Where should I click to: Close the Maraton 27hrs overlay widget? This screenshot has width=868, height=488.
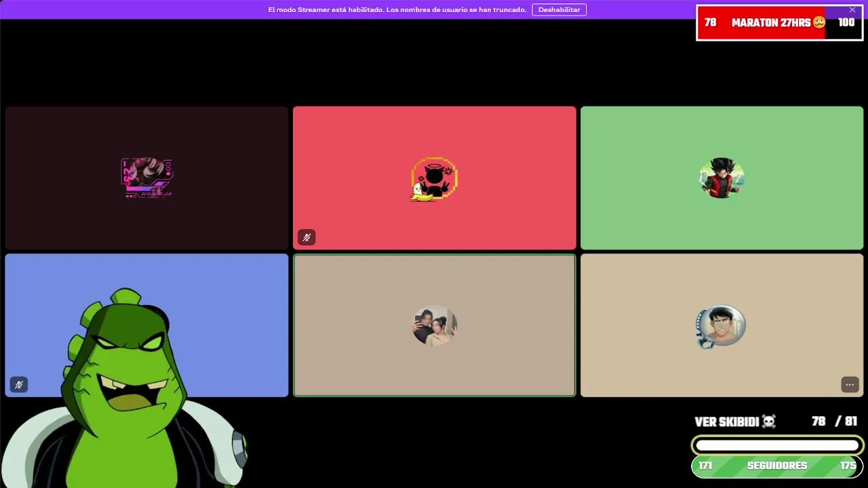pyautogui.click(x=852, y=10)
